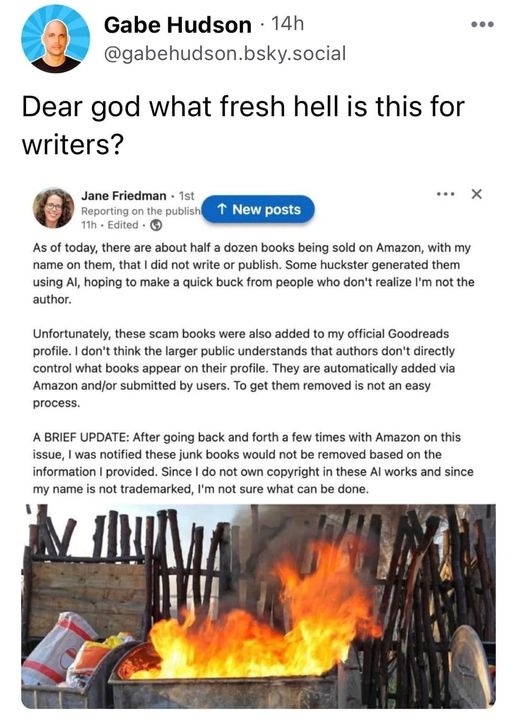Image resolution: width=517 pixels, height=720 pixels.
Task: Dismiss Jane Friedman's post with the X
Action: click(477, 194)
